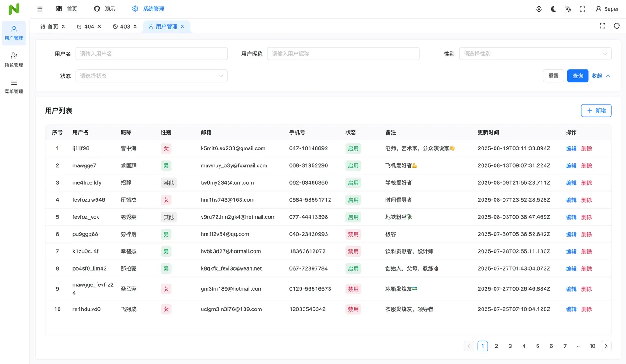Click the 更新时间 column header
Viewport: 626px width, 364px height.
click(488, 132)
